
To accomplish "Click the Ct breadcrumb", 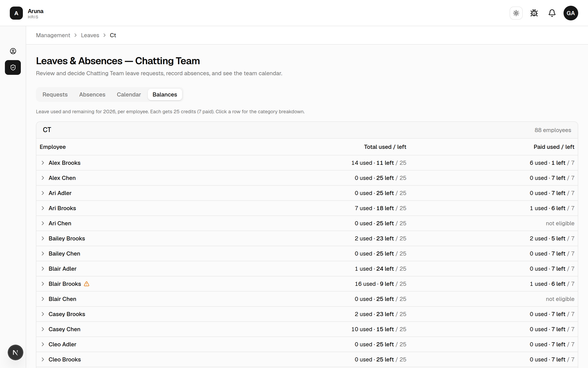I will (x=113, y=35).
